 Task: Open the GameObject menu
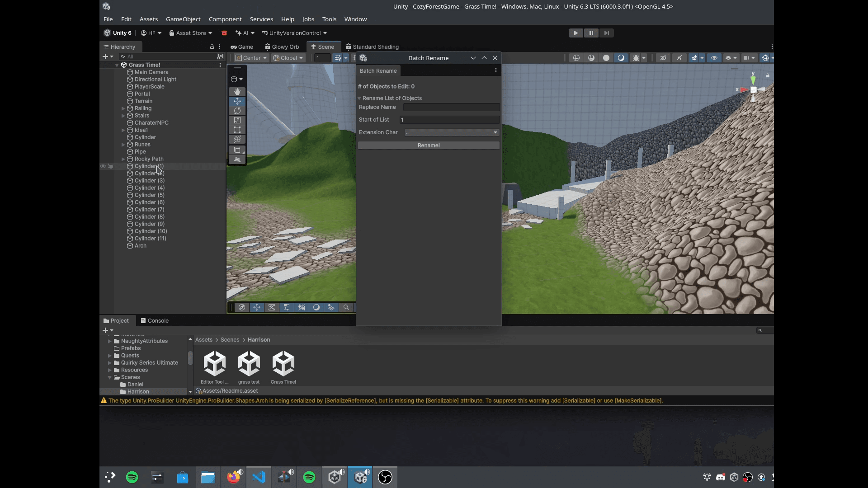point(183,19)
